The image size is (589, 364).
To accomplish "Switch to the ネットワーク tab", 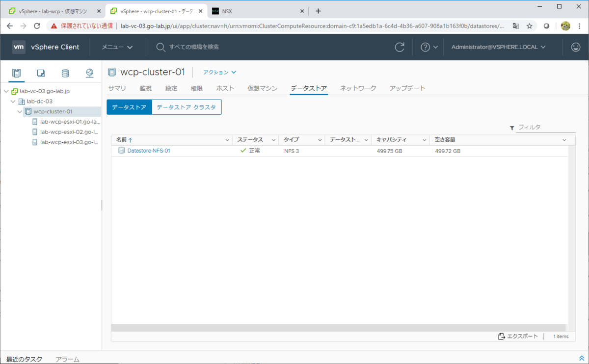I will click(358, 88).
